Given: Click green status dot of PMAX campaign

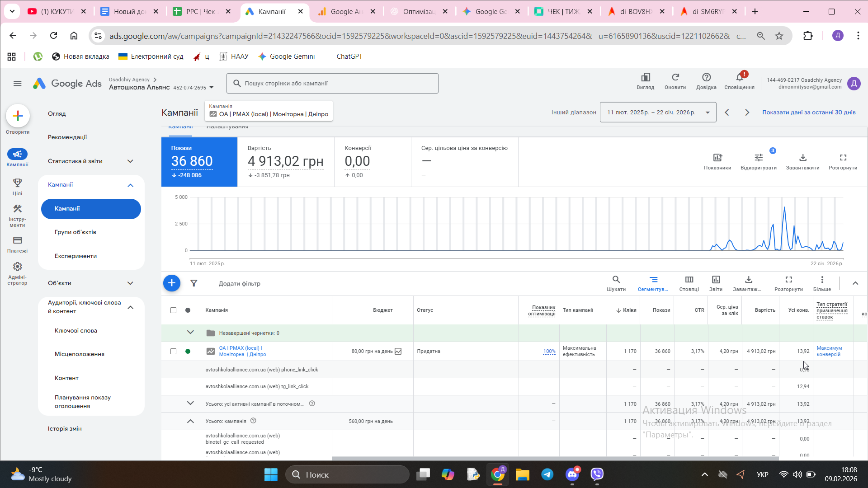Looking at the screenshot, I should coord(188,352).
